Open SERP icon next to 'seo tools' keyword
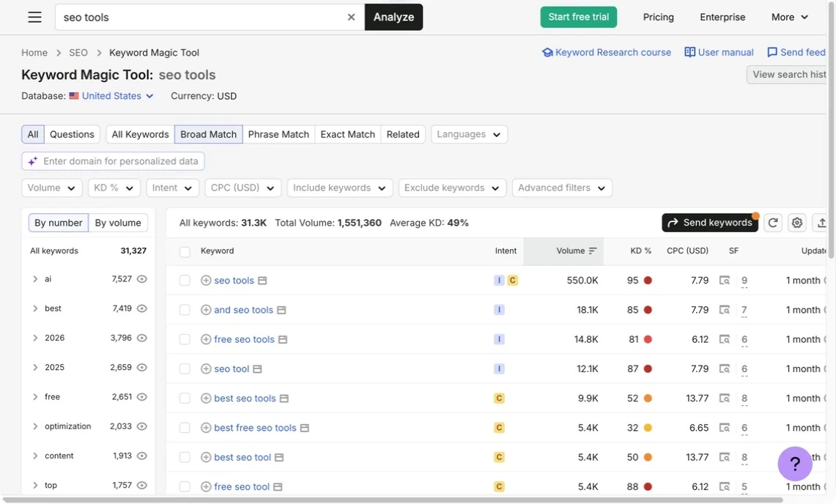The height and width of the screenshot is (504, 836). (262, 281)
